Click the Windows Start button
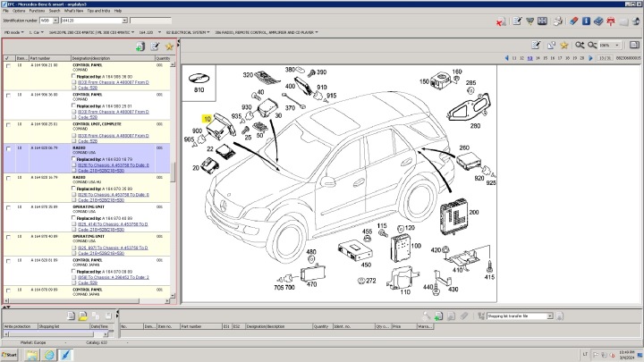Screen dimensions: 644x362 point(10,355)
